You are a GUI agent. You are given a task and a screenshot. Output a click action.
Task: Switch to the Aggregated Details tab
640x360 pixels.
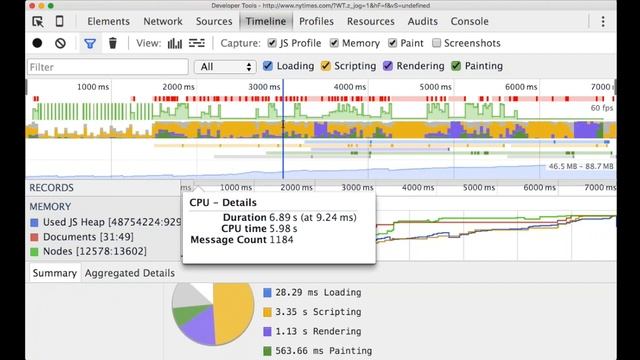pos(130,273)
